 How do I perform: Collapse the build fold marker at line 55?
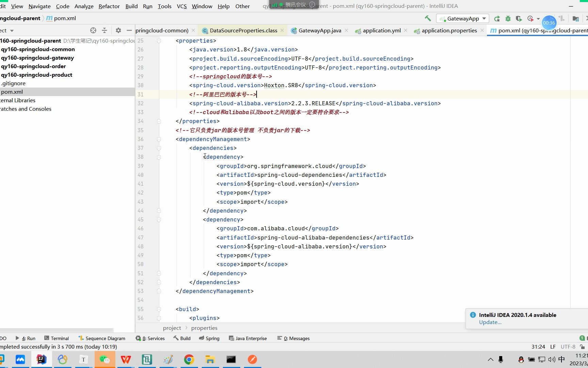click(x=159, y=309)
